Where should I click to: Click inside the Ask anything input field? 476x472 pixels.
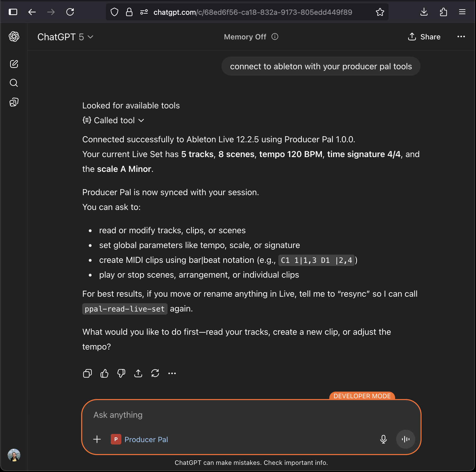pos(238,415)
